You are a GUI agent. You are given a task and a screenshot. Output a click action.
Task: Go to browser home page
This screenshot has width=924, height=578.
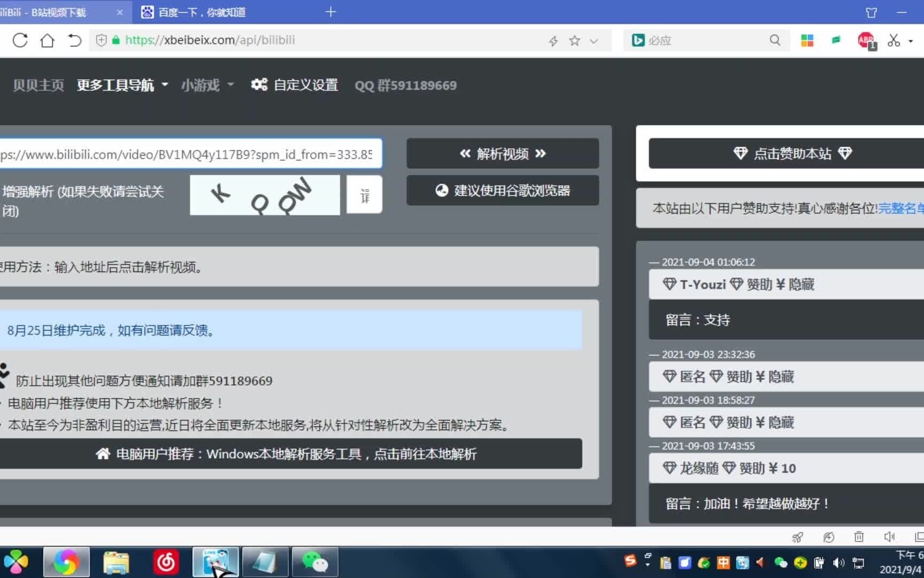click(x=47, y=40)
